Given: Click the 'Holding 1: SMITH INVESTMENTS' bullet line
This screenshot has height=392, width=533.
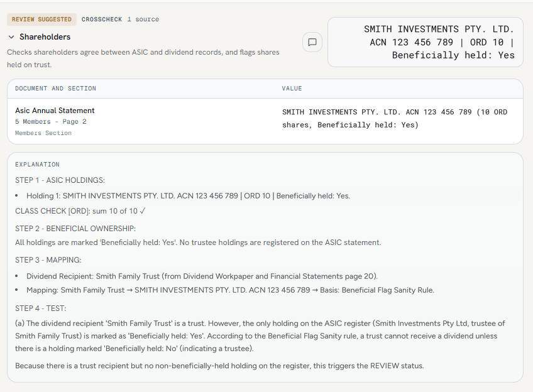Looking at the screenshot, I should (x=188, y=195).
